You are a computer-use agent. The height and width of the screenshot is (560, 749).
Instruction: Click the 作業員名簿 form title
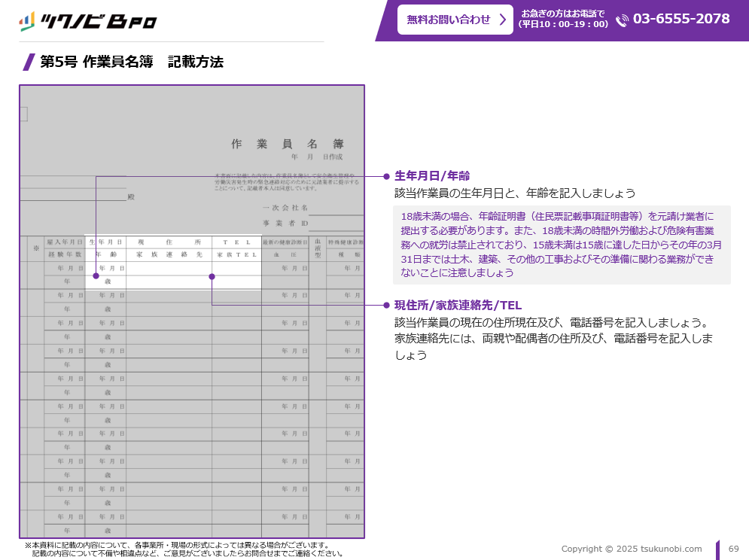287,143
